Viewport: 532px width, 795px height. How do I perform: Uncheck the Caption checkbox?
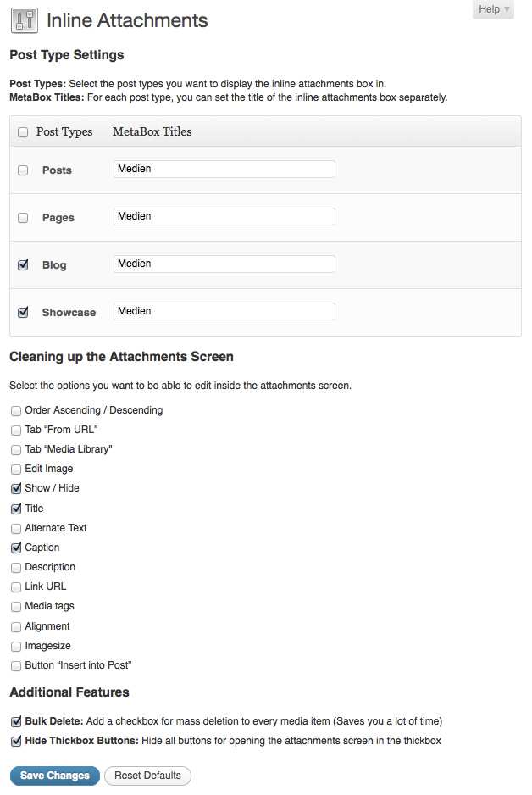tap(16, 548)
